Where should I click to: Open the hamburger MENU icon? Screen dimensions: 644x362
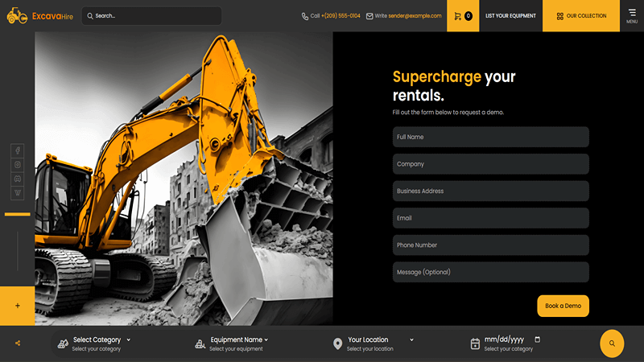pos(632,15)
